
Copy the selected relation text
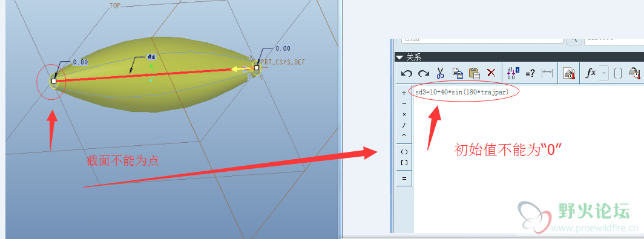pyautogui.click(x=458, y=73)
